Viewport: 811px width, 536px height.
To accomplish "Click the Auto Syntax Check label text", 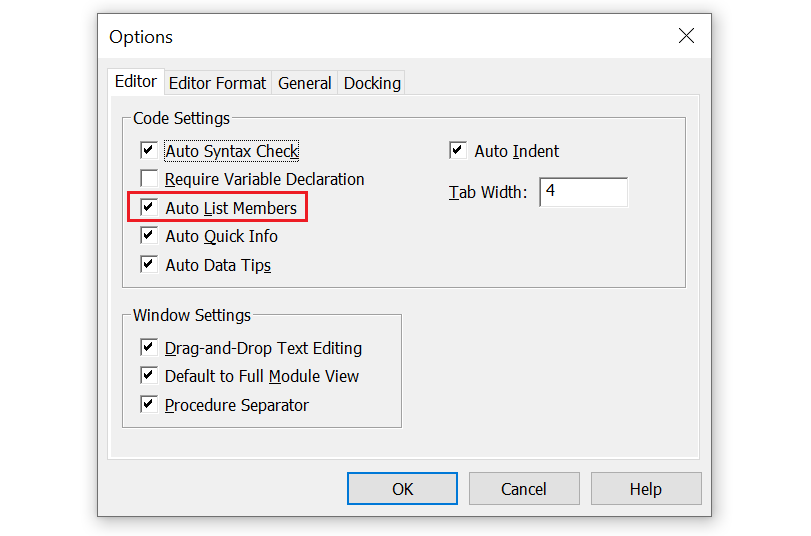I will pos(232,151).
